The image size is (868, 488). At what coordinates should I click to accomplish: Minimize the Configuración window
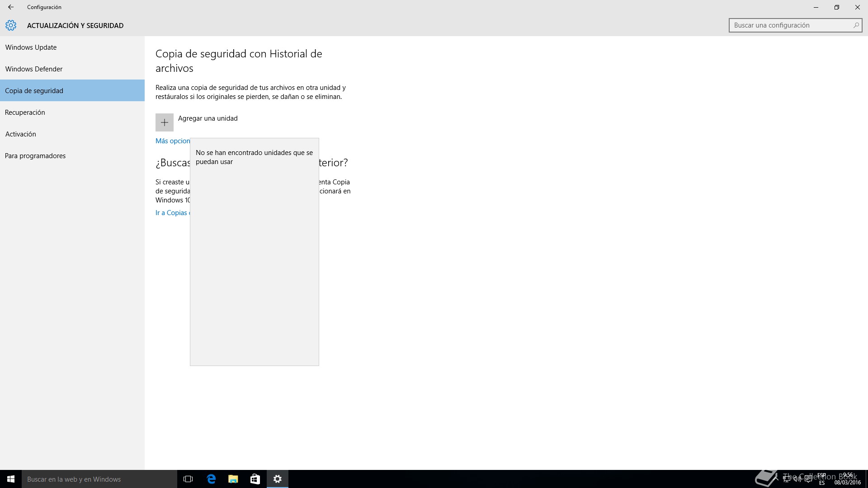[816, 7]
